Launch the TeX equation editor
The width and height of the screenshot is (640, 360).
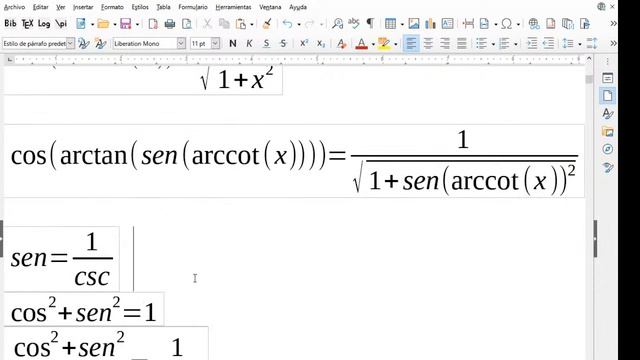point(27,24)
